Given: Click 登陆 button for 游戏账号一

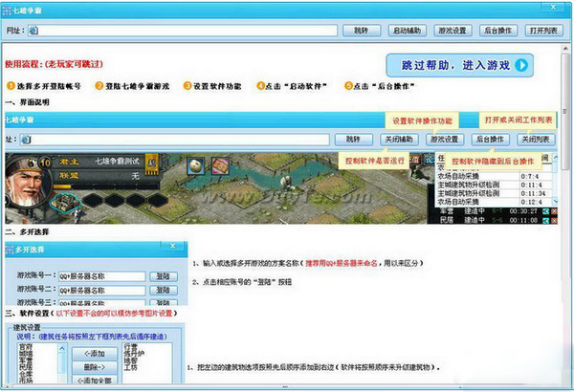Looking at the screenshot, I should [164, 276].
